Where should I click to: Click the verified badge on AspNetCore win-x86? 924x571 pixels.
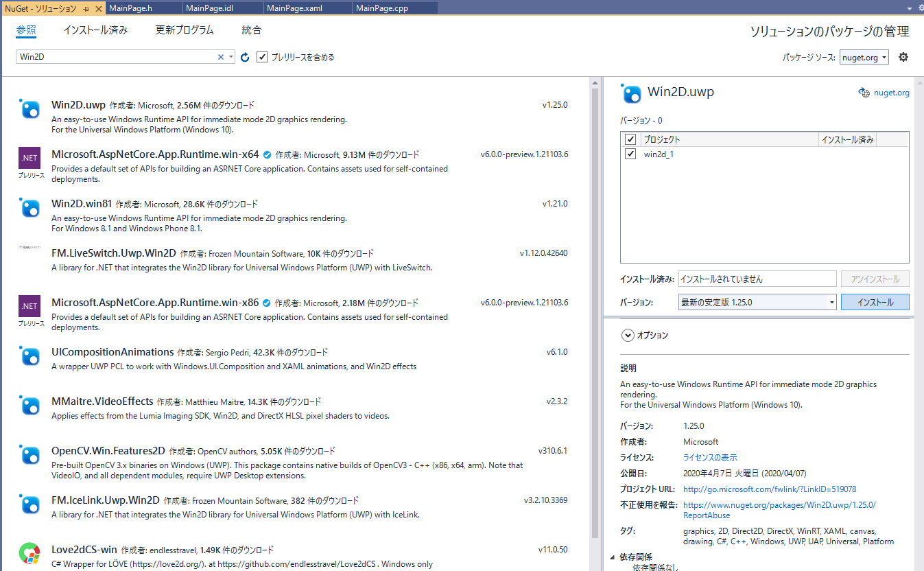pos(268,303)
